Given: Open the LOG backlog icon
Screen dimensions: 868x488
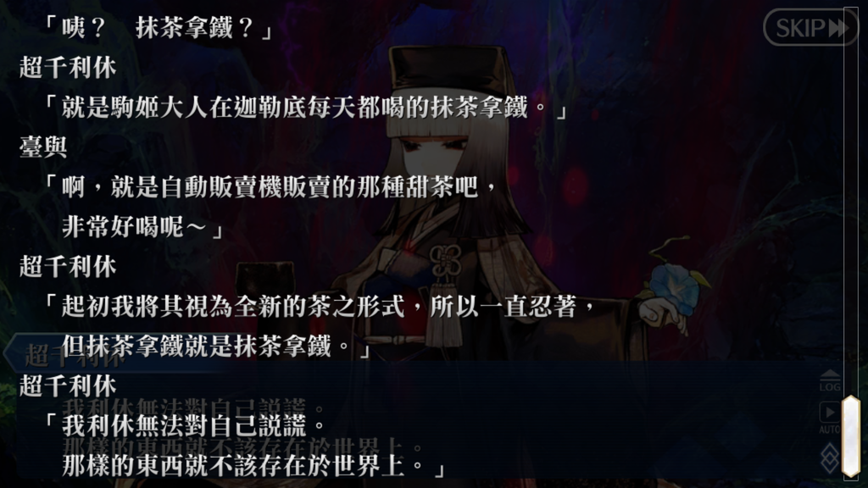Looking at the screenshot, I should coord(829,381).
